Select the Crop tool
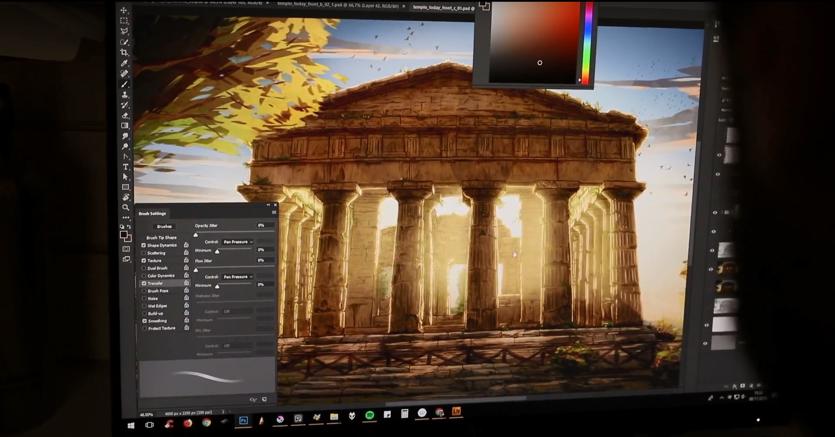The width and height of the screenshot is (835, 437). pyautogui.click(x=124, y=52)
